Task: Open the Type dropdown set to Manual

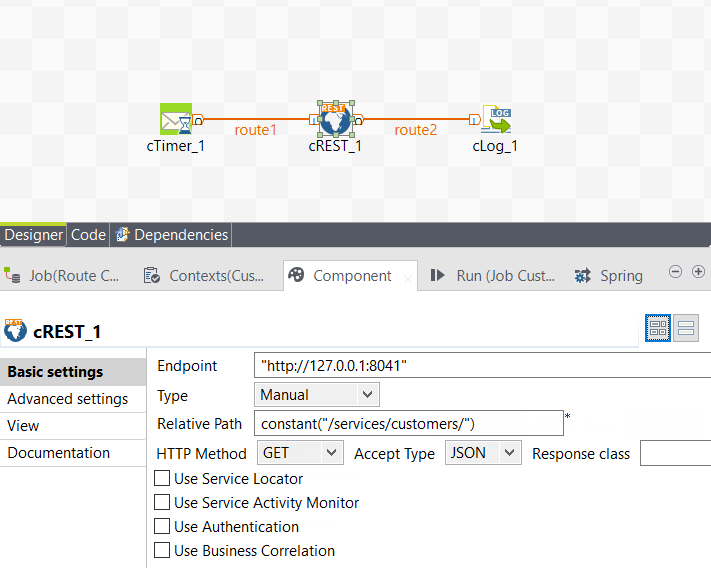Action: pyautogui.click(x=317, y=395)
